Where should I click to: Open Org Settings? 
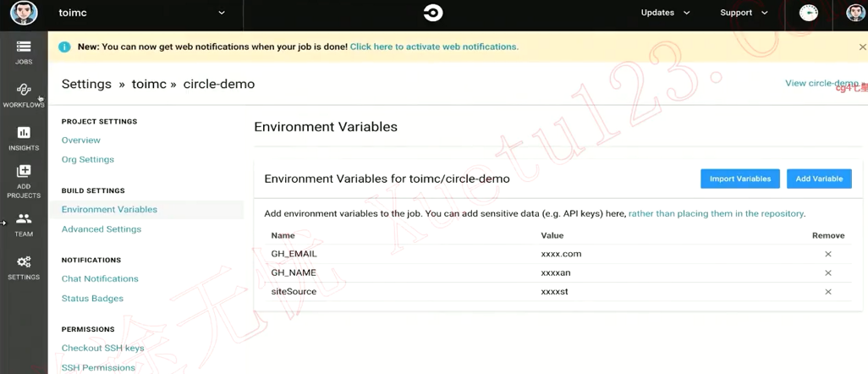(x=87, y=160)
